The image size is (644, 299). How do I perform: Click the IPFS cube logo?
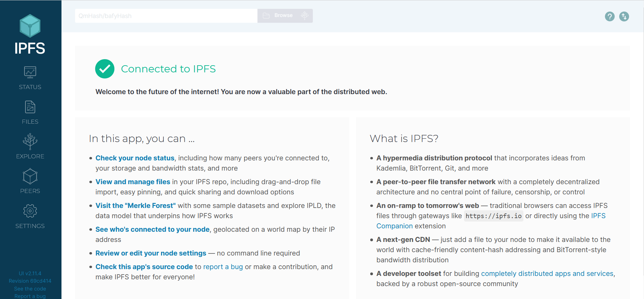tap(30, 26)
